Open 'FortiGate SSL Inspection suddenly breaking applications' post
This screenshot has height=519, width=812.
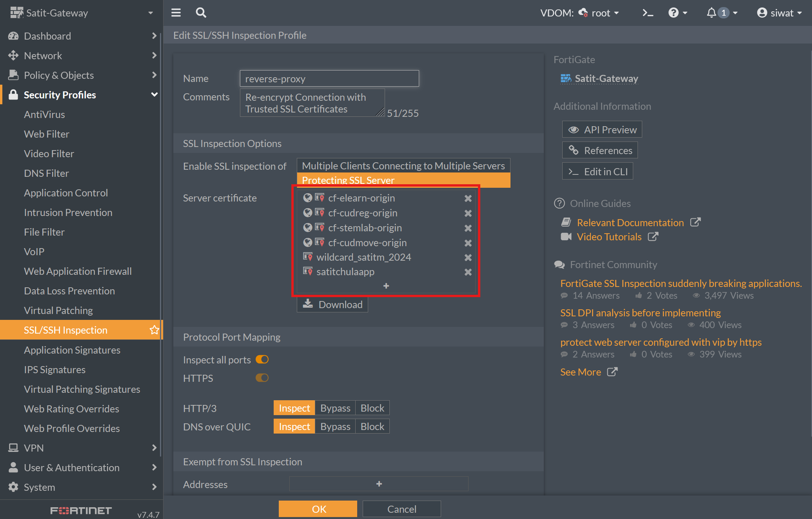681,283
